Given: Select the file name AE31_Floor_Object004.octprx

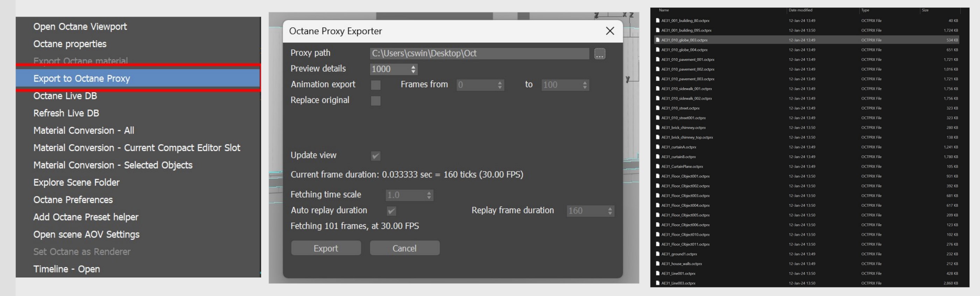Looking at the screenshot, I should click(685, 205).
